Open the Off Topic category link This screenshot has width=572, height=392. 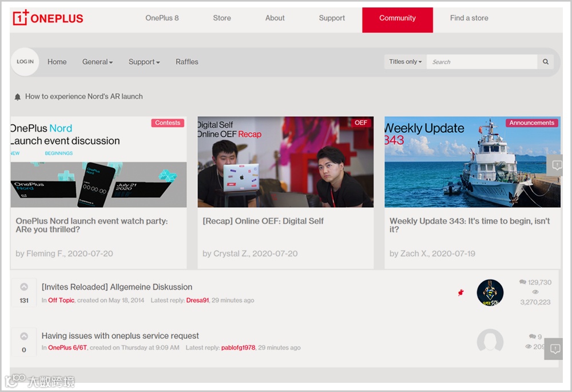pos(61,300)
